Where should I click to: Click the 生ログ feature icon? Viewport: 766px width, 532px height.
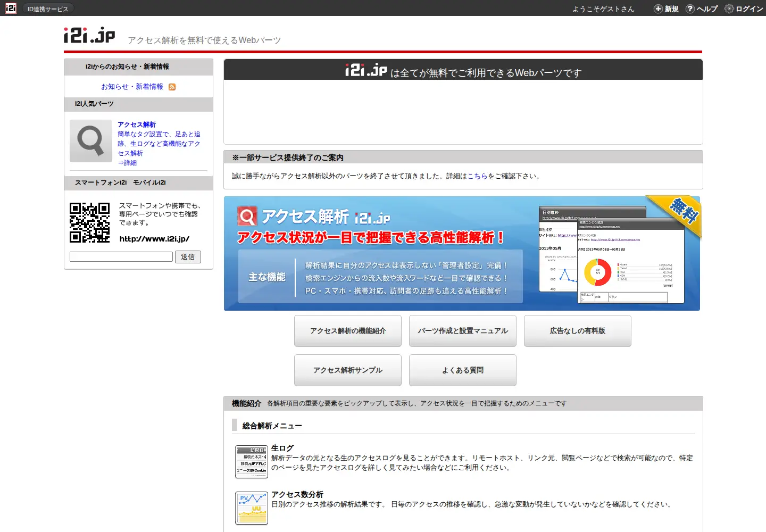[x=252, y=462]
